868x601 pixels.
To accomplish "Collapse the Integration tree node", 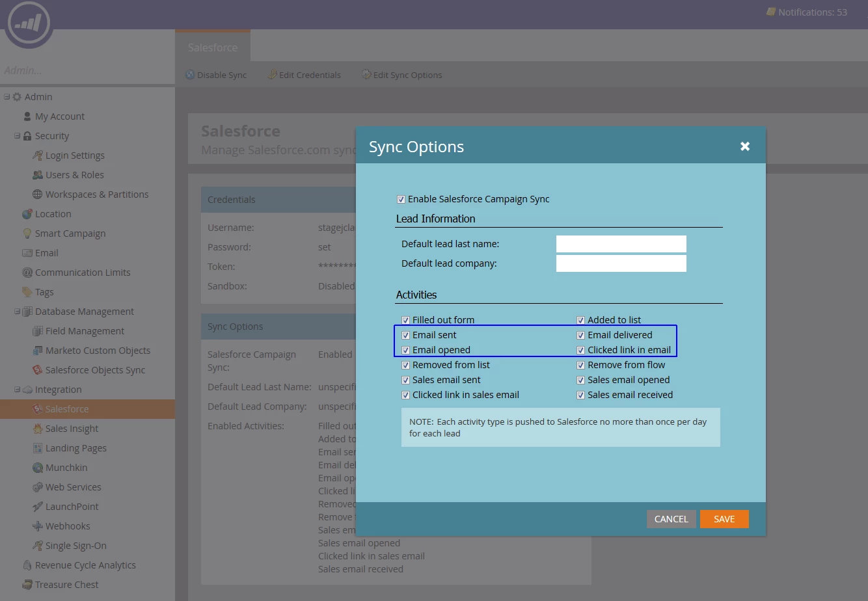I will tap(17, 390).
